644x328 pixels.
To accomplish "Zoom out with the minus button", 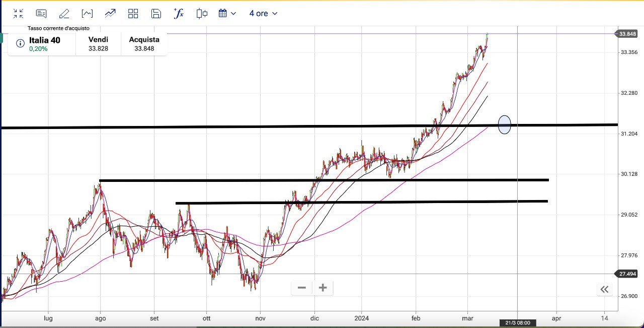I will coord(302,288).
